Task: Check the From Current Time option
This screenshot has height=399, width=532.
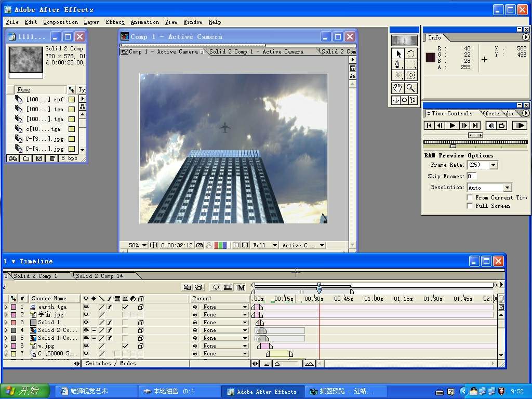Action: [470, 197]
